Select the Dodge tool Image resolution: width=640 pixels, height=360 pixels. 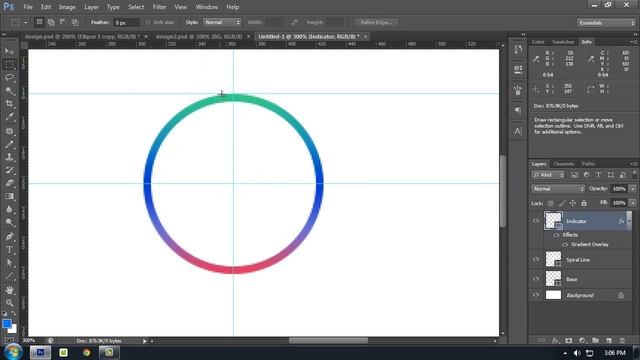click(x=9, y=222)
